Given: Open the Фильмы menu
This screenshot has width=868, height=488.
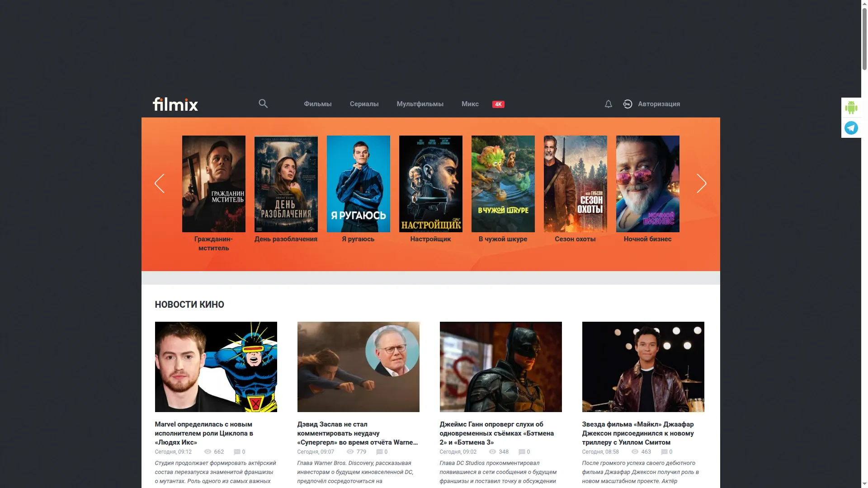Looking at the screenshot, I should pyautogui.click(x=318, y=104).
